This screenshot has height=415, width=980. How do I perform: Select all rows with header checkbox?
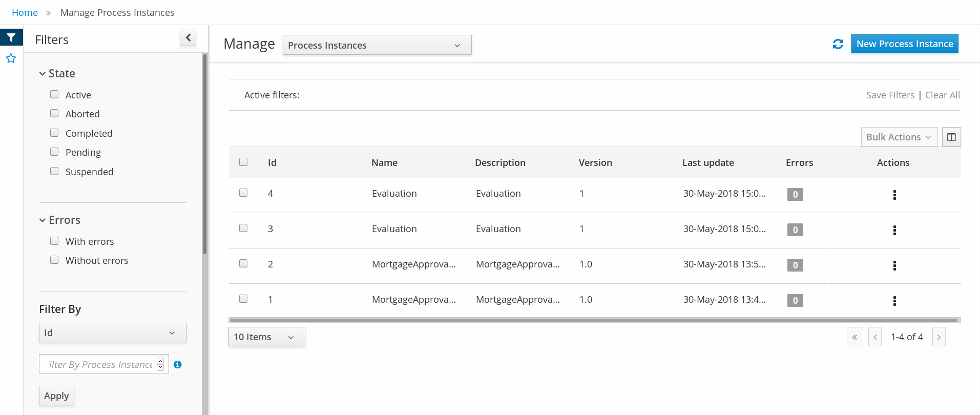(x=243, y=162)
